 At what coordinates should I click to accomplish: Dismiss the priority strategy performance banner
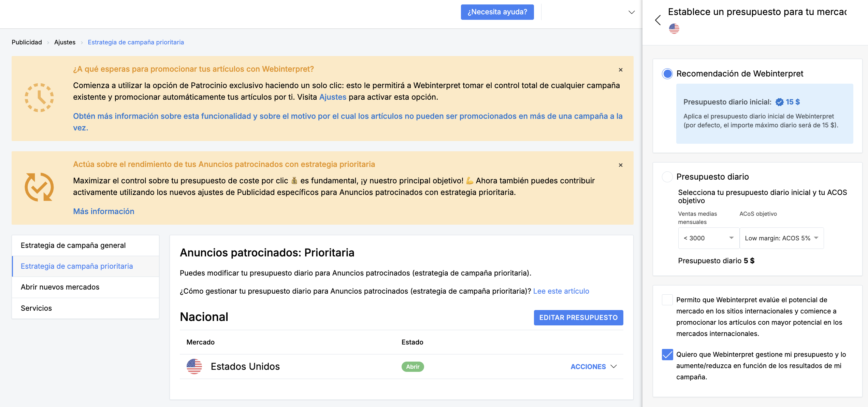click(621, 165)
